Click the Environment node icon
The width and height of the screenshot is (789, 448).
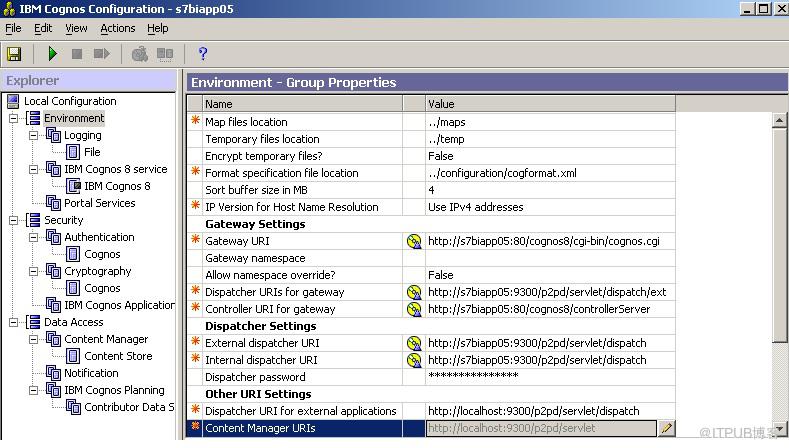pyautogui.click(x=33, y=118)
